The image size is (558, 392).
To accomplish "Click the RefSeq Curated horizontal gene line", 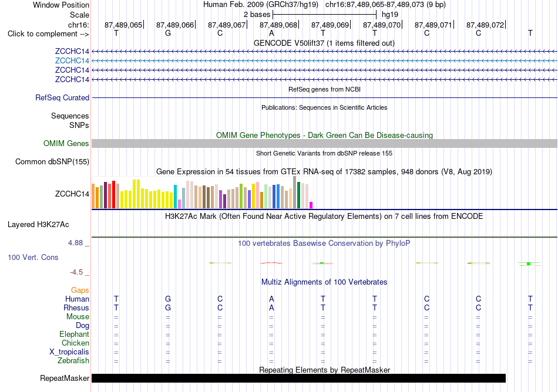I will pyautogui.click(x=324, y=98).
